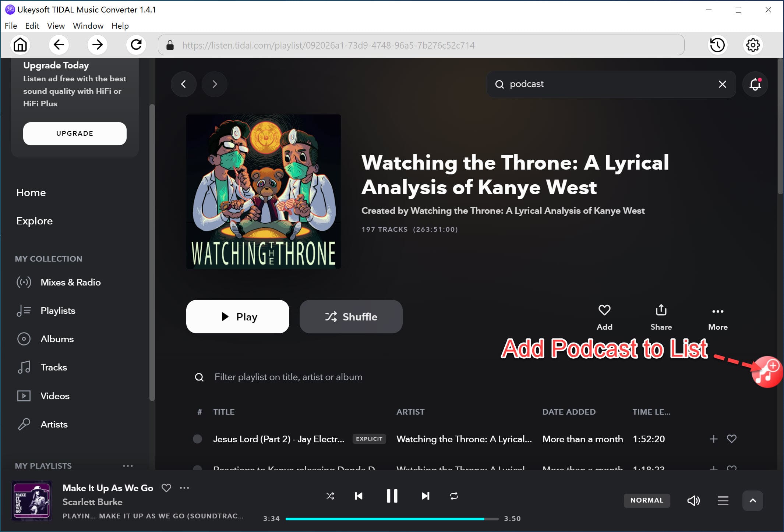
Task: Open Tidal notifications bell
Action: click(x=755, y=84)
